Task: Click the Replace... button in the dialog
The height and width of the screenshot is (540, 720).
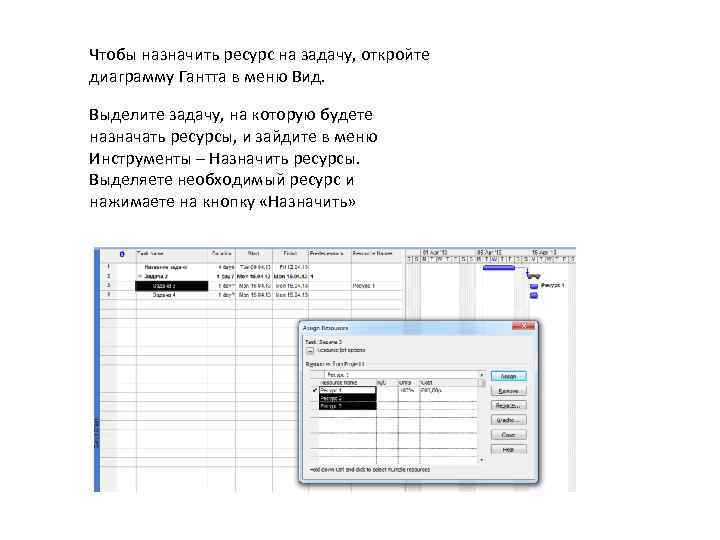Action: (509, 406)
